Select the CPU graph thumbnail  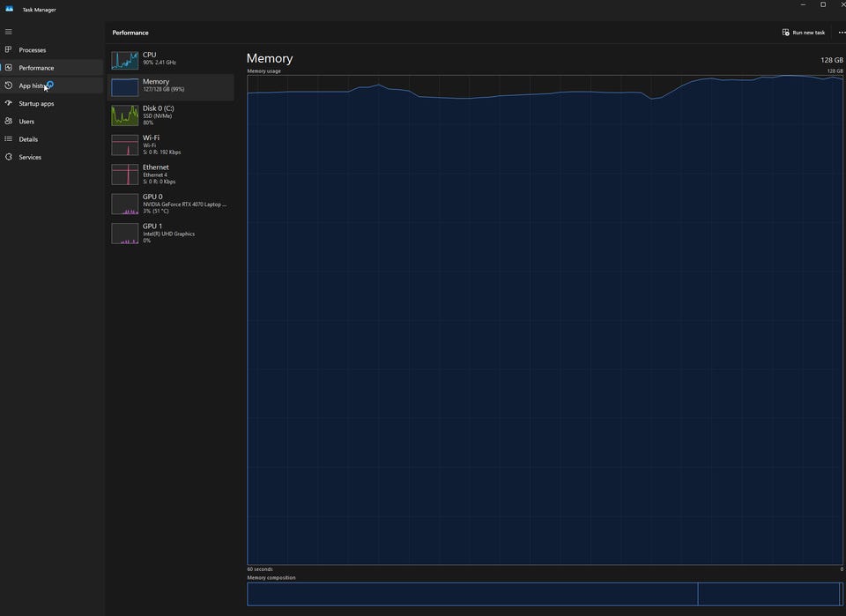click(x=124, y=61)
